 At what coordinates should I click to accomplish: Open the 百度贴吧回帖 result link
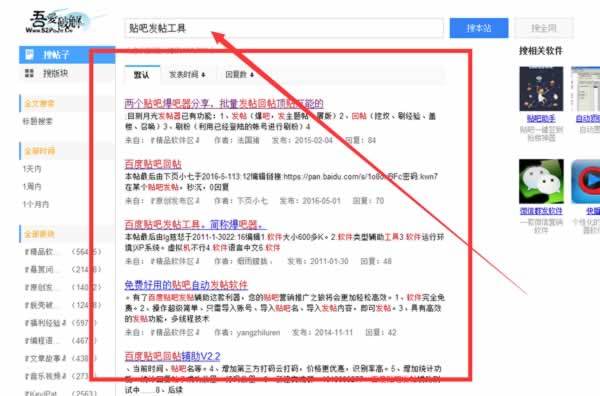(153, 164)
